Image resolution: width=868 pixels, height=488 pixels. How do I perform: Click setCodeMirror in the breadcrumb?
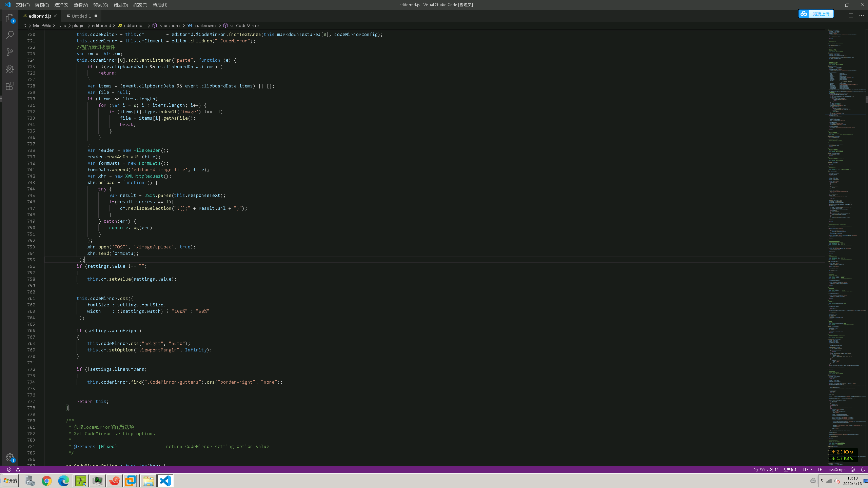point(244,25)
